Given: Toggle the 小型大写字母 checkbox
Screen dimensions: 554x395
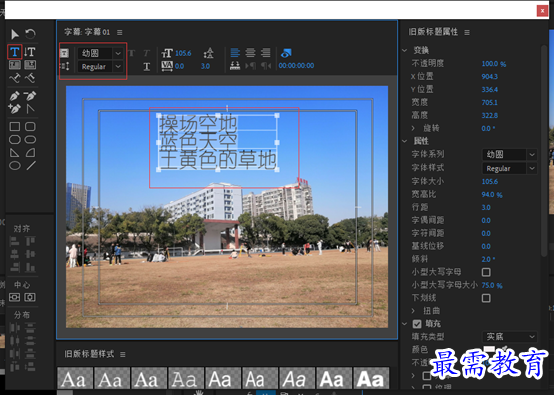Looking at the screenshot, I should (x=486, y=272).
